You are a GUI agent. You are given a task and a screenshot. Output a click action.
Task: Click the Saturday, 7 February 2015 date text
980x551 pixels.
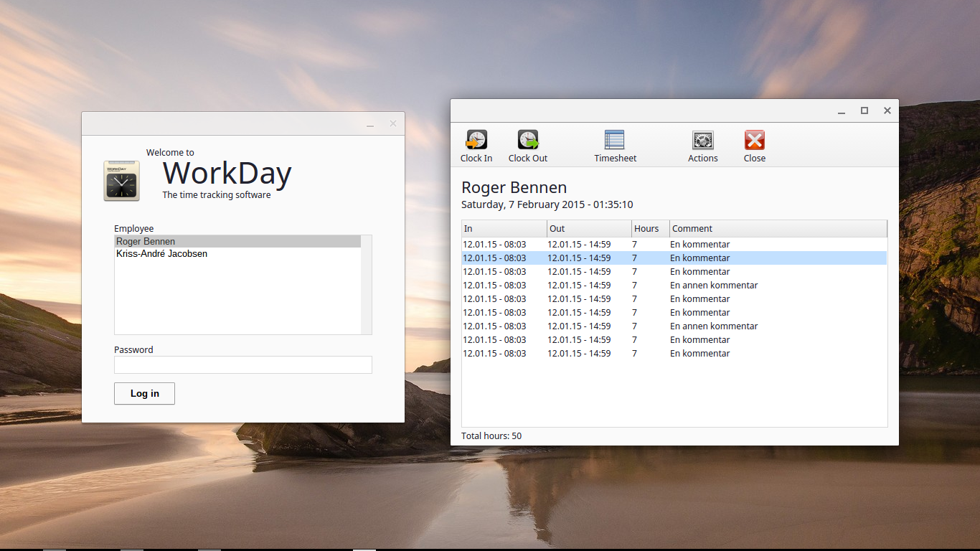click(547, 205)
